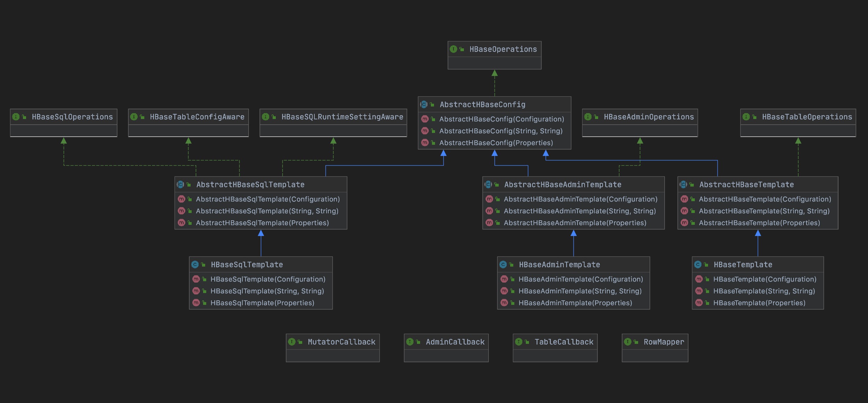Viewport: 868px width, 403px height.
Task: Click interface icon next to HBaseTableConfigAware
Action: (134, 117)
